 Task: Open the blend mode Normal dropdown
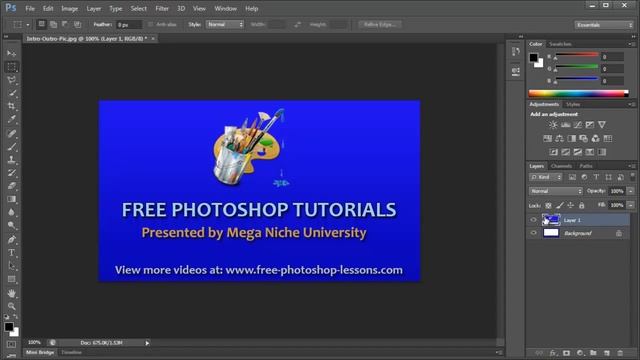pos(556,191)
